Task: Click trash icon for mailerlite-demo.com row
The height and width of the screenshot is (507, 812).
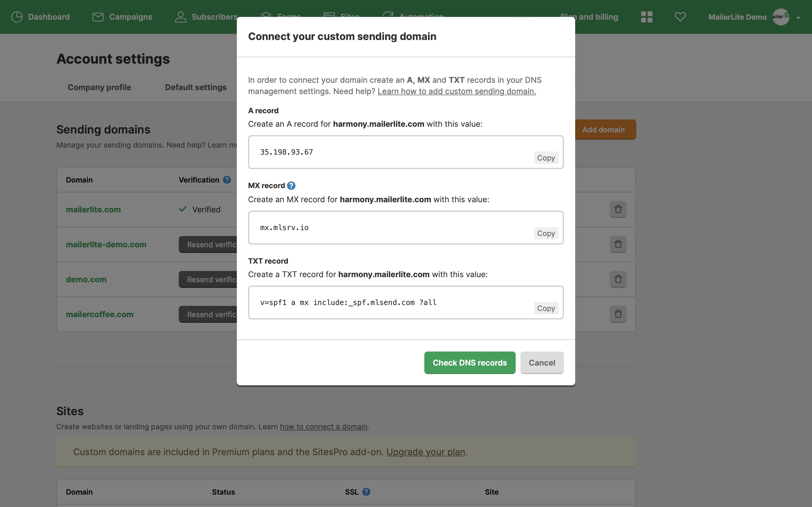Action: coord(618,244)
